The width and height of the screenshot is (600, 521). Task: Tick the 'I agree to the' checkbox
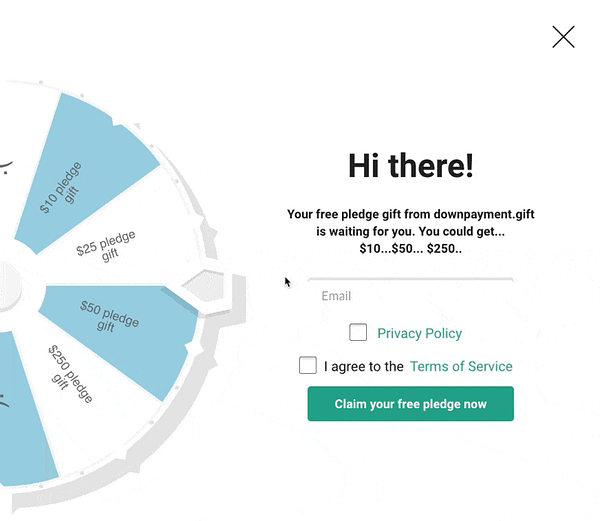[x=308, y=366]
